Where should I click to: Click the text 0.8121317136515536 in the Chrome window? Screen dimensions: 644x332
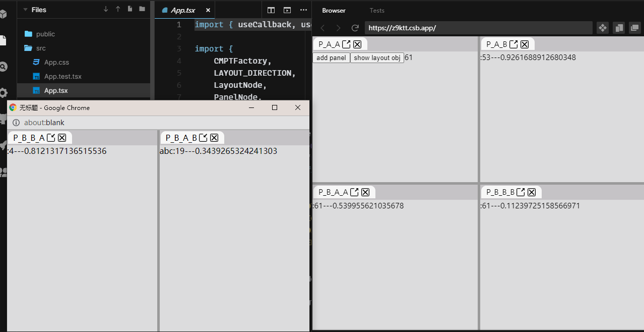[x=65, y=151]
